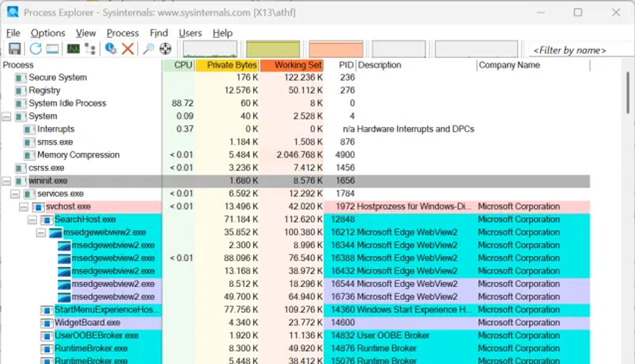635x364 pixels.
Task: Click PID 12848 in the SearchHost row
Action: (x=343, y=220)
